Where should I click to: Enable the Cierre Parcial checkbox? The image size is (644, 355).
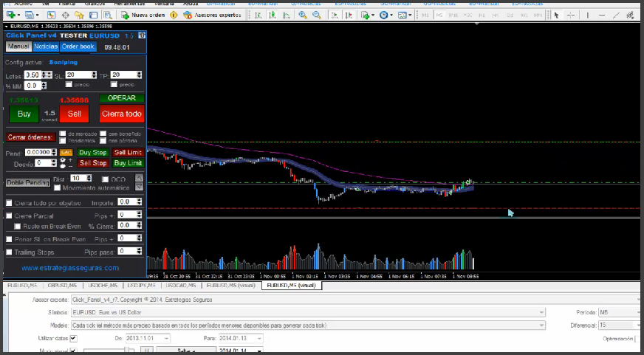click(x=9, y=216)
